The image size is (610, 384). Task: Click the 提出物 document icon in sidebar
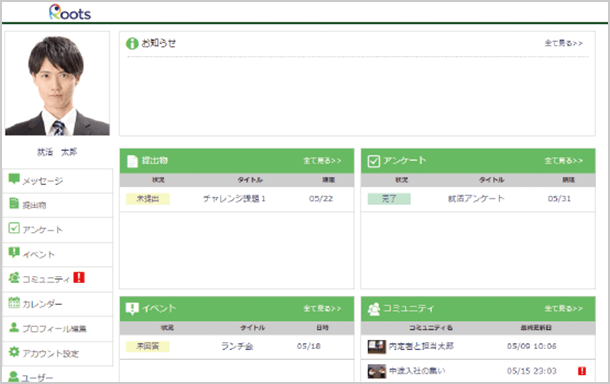pos(14,203)
